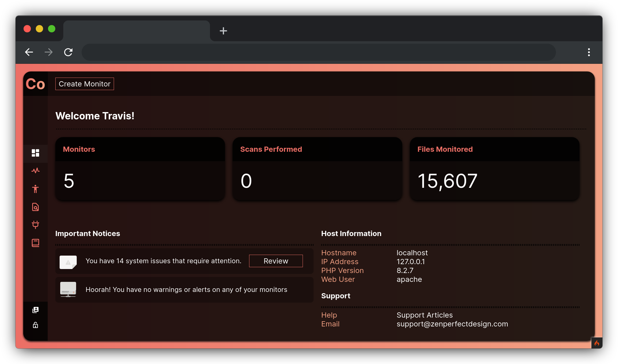
Task: Click the terminal or log icon
Action: coord(35,243)
